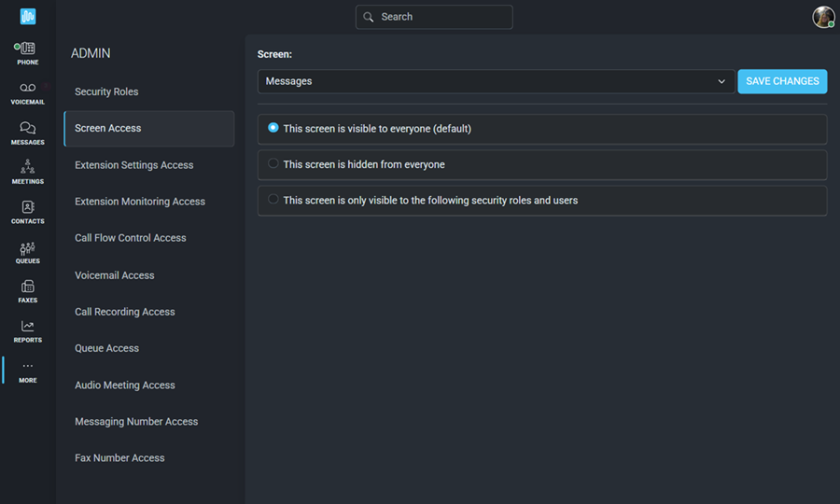Open the Voicemail sidebar icon
The height and width of the screenshot is (504, 840).
(27, 88)
